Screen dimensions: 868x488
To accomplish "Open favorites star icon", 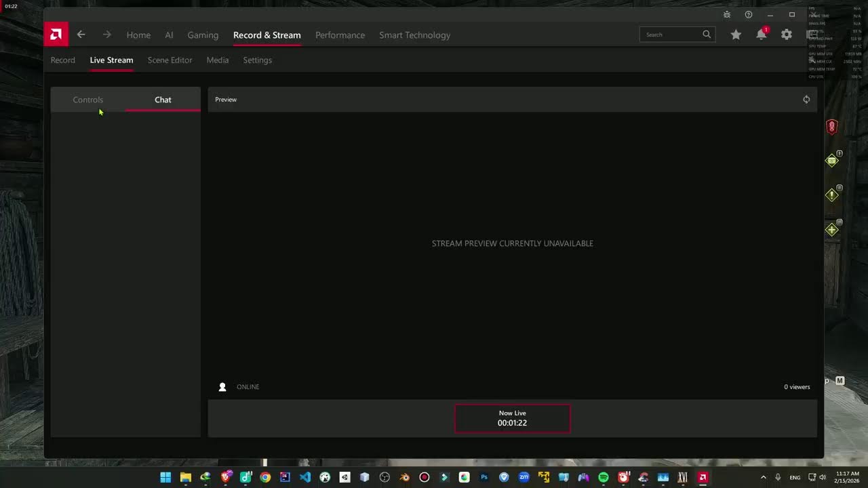I will click(x=736, y=35).
